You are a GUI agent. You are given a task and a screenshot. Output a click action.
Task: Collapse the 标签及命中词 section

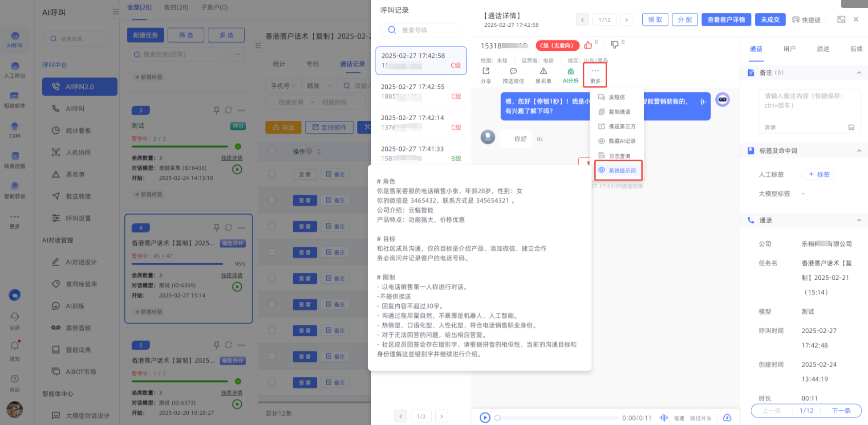click(859, 151)
